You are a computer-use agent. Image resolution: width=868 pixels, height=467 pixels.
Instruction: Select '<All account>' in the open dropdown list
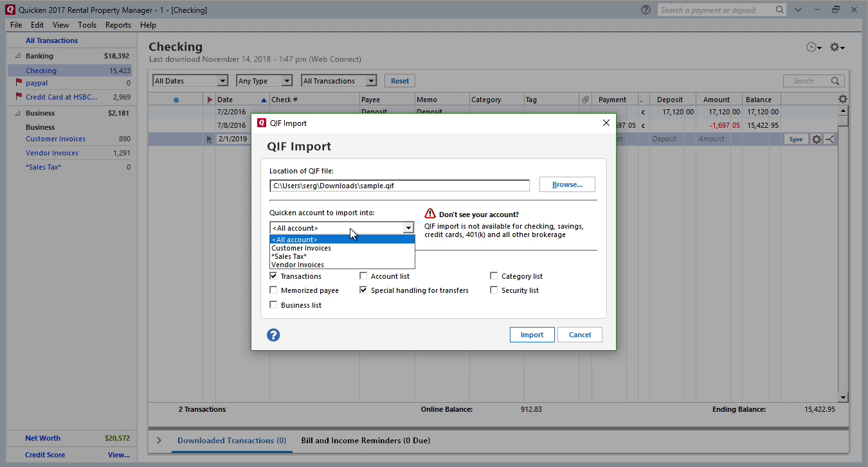pos(342,240)
